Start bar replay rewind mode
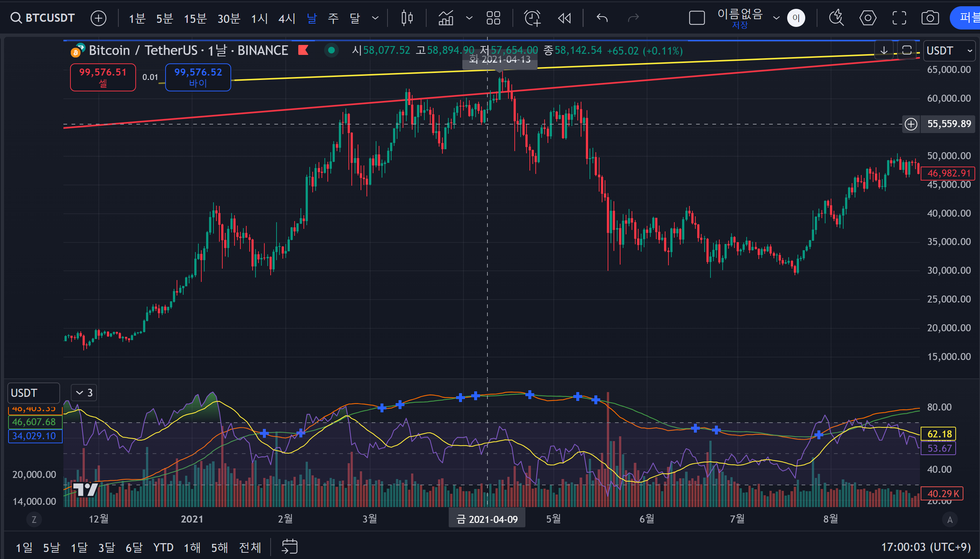This screenshot has height=559, width=980. 564,18
